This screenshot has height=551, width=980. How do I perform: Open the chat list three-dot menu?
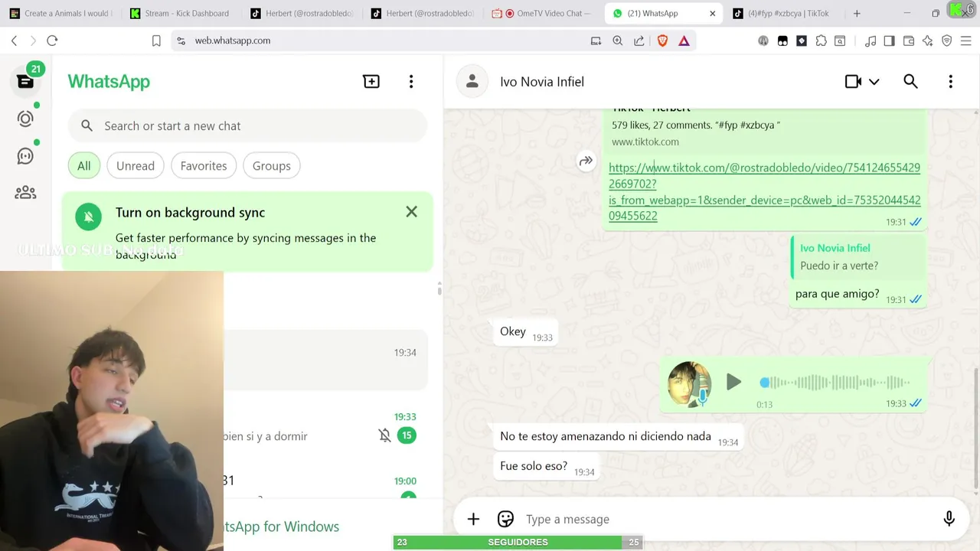tap(411, 81)
